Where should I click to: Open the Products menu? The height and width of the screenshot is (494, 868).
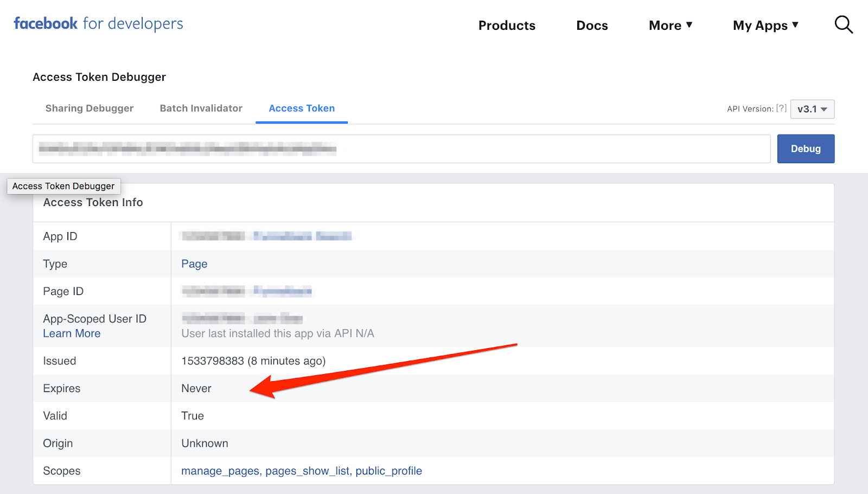coord(507,25)
